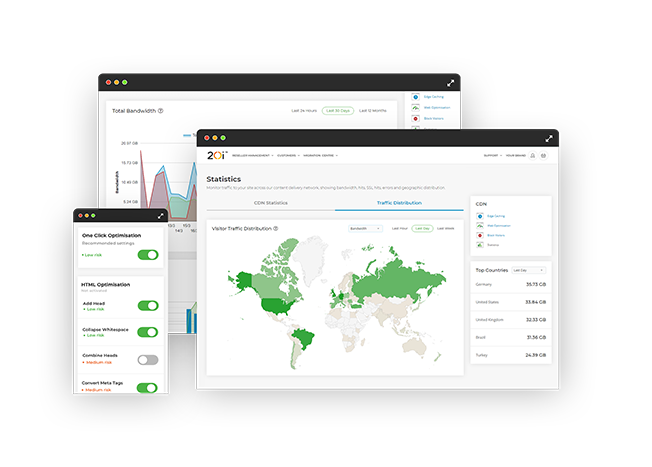Expand the optimisation window with arrows icon

[x=161, y=216]
